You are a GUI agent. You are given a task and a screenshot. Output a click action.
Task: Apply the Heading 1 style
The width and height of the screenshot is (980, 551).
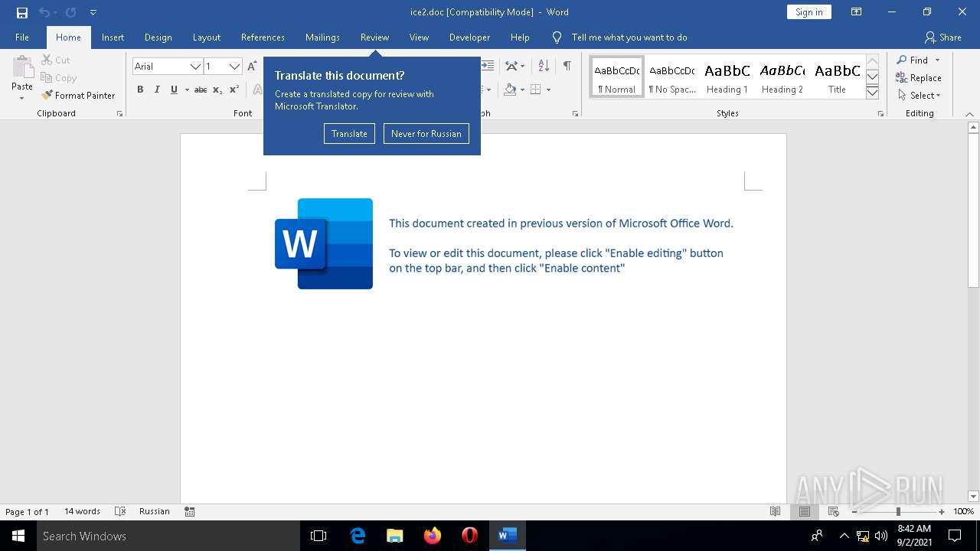[727, 77]
